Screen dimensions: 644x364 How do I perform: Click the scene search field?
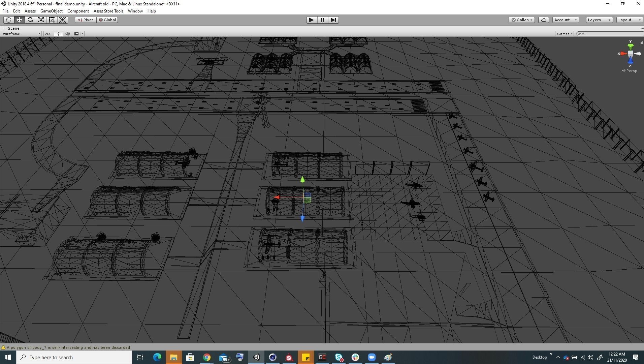tap(609, 34)
